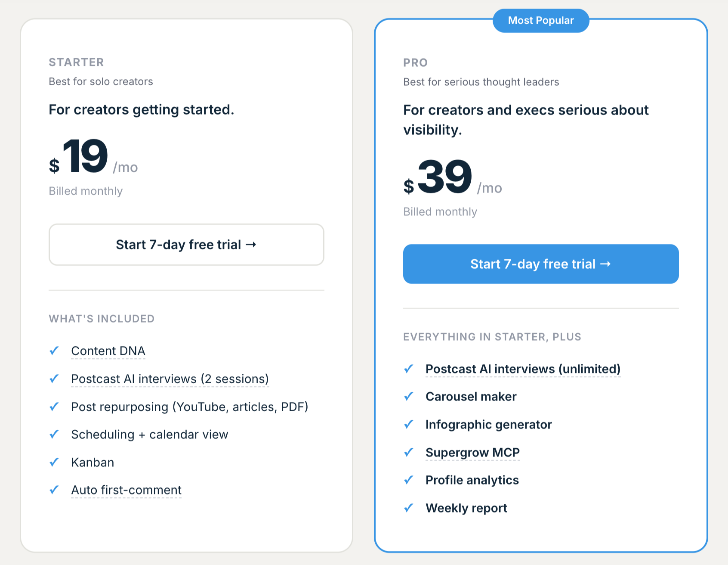Click the PRO plan heading

point(415,63)
